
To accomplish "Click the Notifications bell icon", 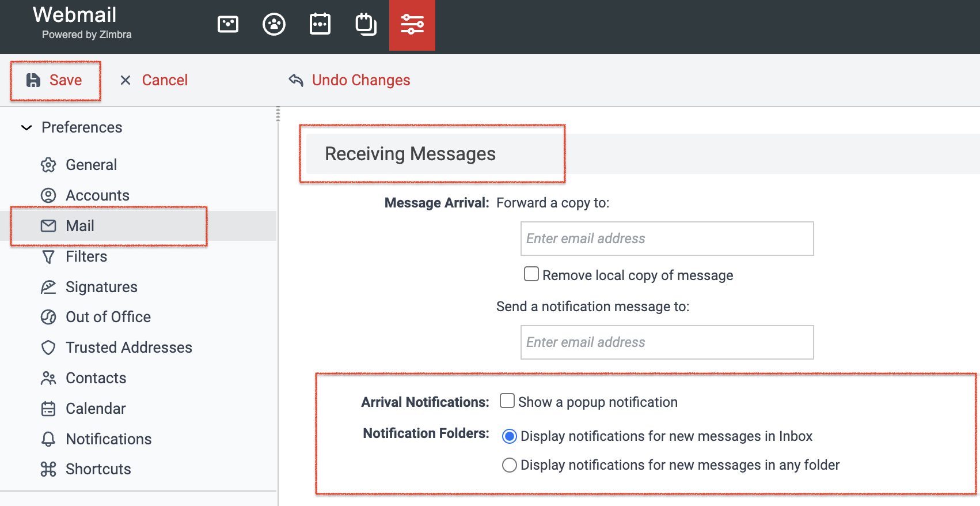I will (x=48, y=439).
